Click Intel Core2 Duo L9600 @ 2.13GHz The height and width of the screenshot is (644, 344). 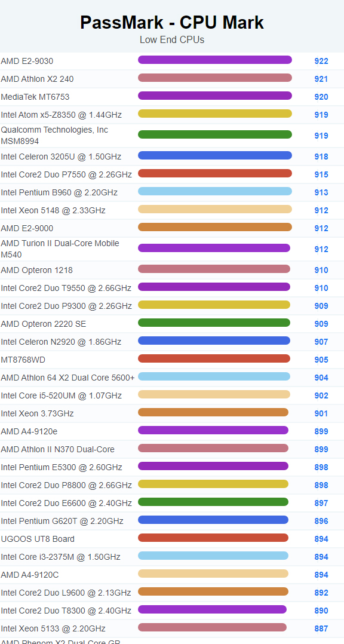pyautogui.click(x=66, y=593)
